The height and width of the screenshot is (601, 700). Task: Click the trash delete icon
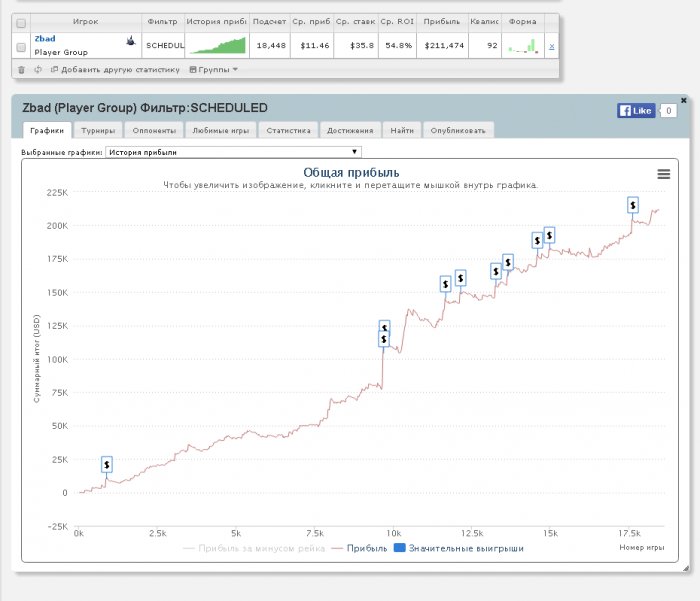pos(22,70)
